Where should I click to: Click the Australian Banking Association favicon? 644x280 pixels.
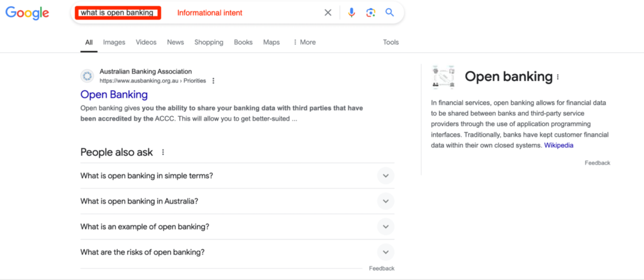(x=87, y=76)
